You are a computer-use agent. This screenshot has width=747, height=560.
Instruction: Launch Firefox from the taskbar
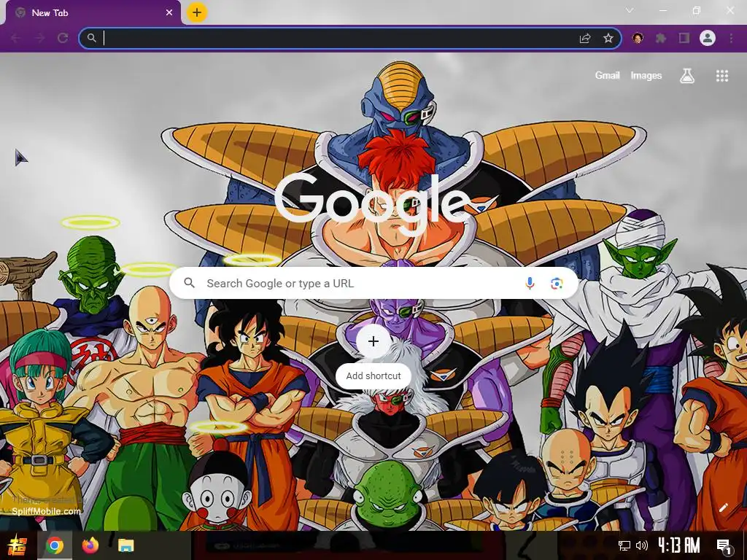tap(90, 545)
